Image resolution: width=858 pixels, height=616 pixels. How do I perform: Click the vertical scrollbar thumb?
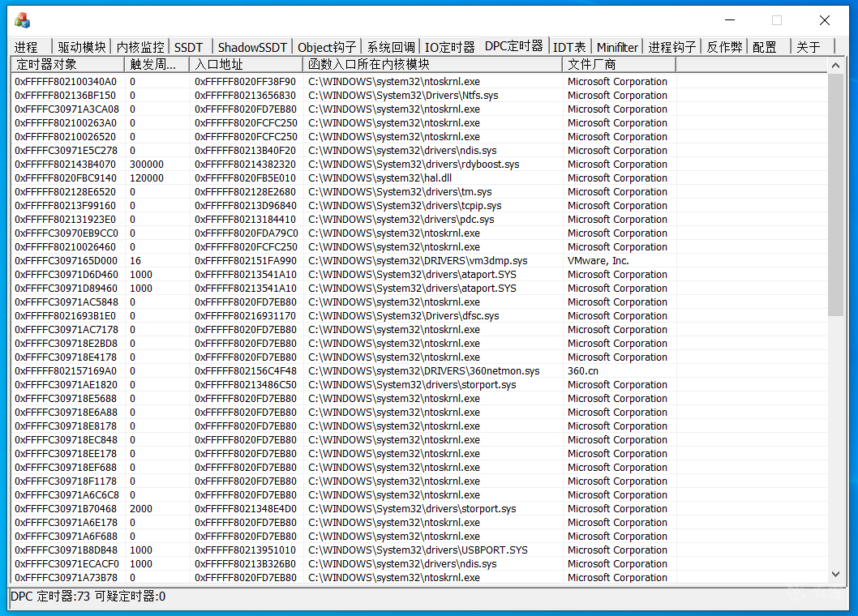tap(835, 195)
